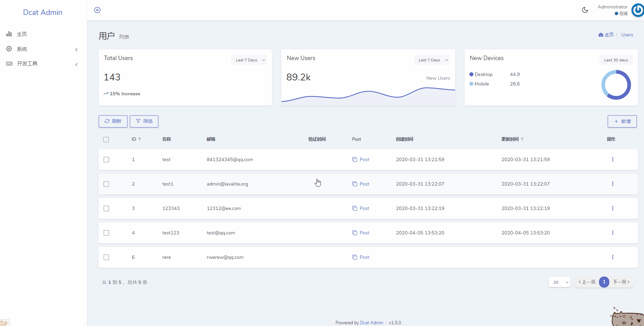Open Total Users Last 7 Days dropdown
The height and width of the screenshot is (326, 644).
click(x=250, y=60)
